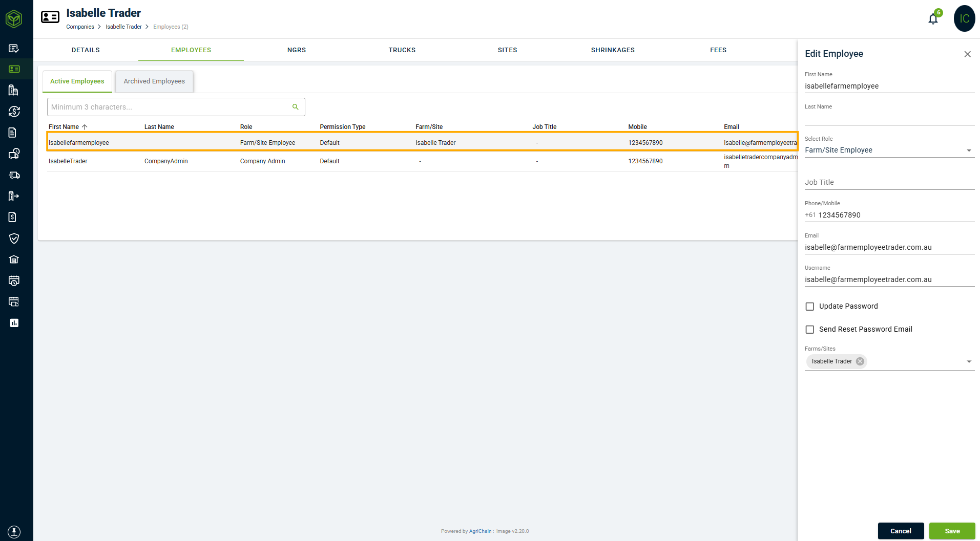Expand the Farms/Sites dropdown arrow
The image size is (980, 541).
tap(969, 361)
